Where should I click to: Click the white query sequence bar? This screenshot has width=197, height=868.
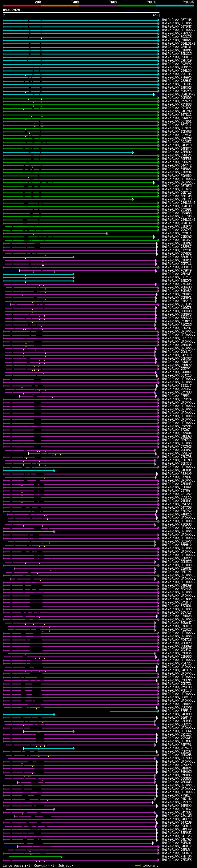coord(81,13)
